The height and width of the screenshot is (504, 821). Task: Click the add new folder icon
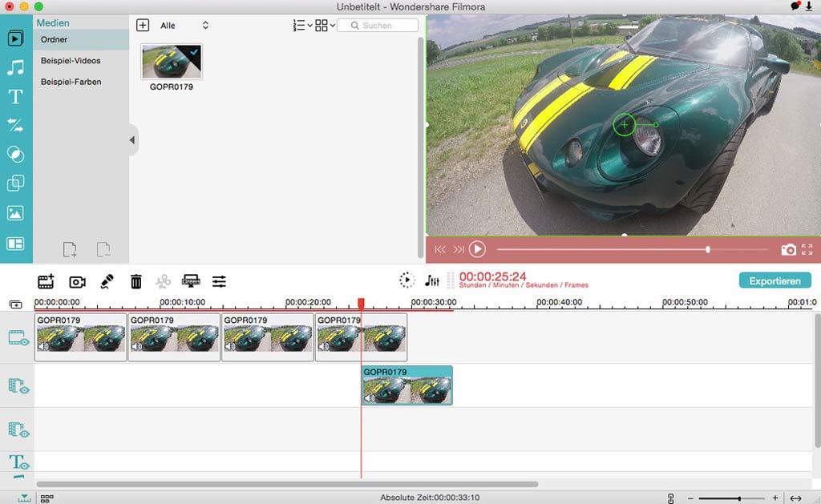(x=70, y=249)
